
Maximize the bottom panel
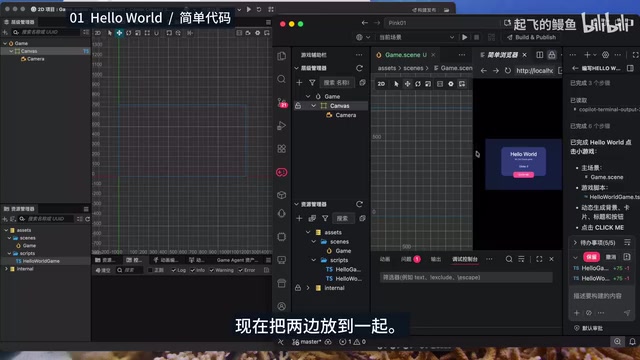(539, 259)
